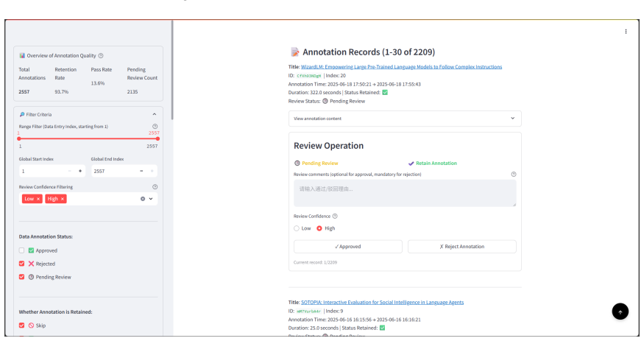Expand the View annotation content section
The width and height of the screenshot is (644, 341).
(x=405, y=119)
